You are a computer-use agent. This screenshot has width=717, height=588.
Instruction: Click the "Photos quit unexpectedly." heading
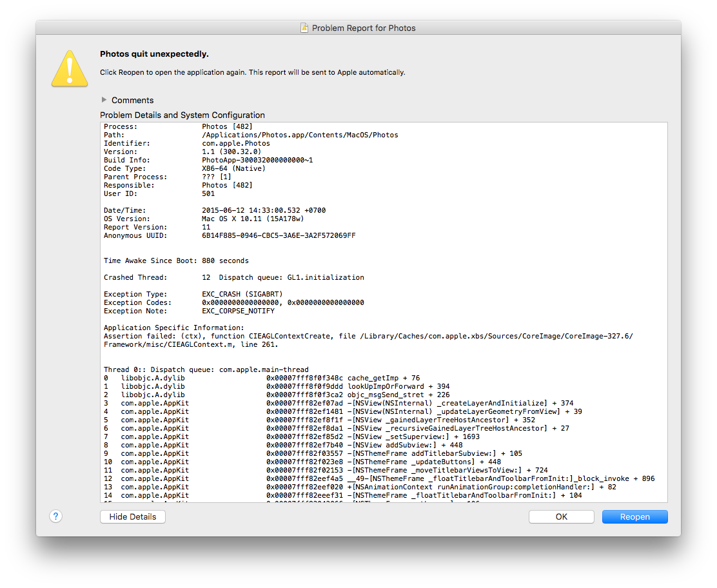coord(154,54)
